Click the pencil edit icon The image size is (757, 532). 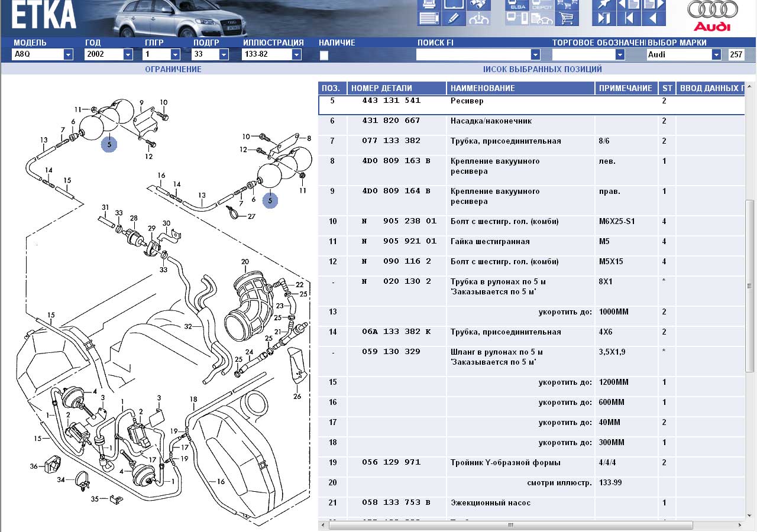coord(454,18)
